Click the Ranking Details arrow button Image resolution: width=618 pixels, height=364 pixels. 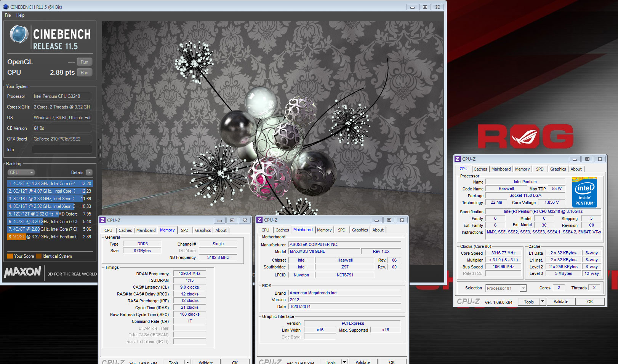(x=89, y=172)
